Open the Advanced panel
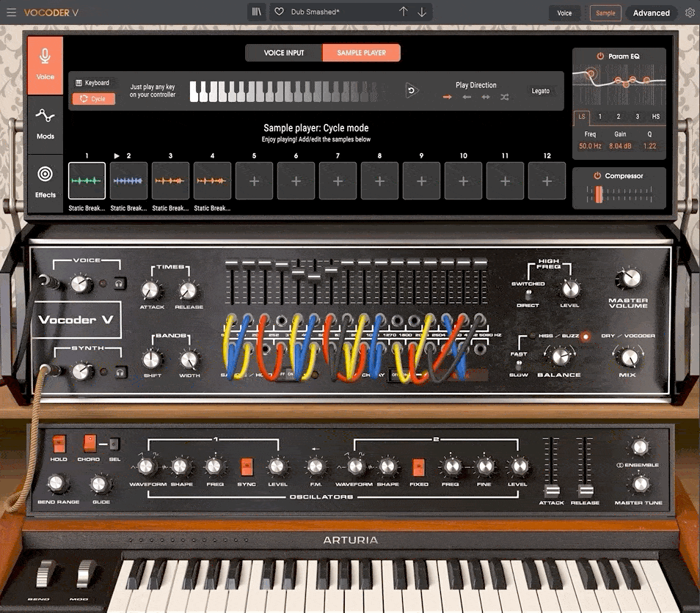 tap(651, 13)
